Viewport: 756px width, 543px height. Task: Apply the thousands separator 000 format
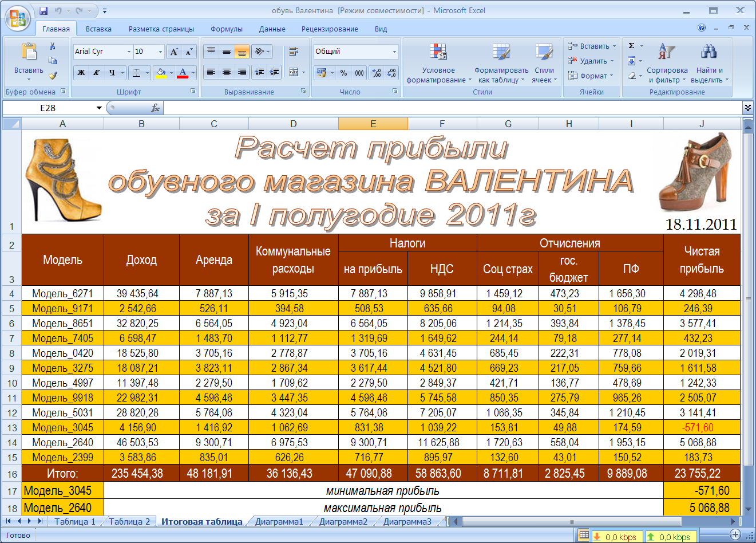click(359, 73)
